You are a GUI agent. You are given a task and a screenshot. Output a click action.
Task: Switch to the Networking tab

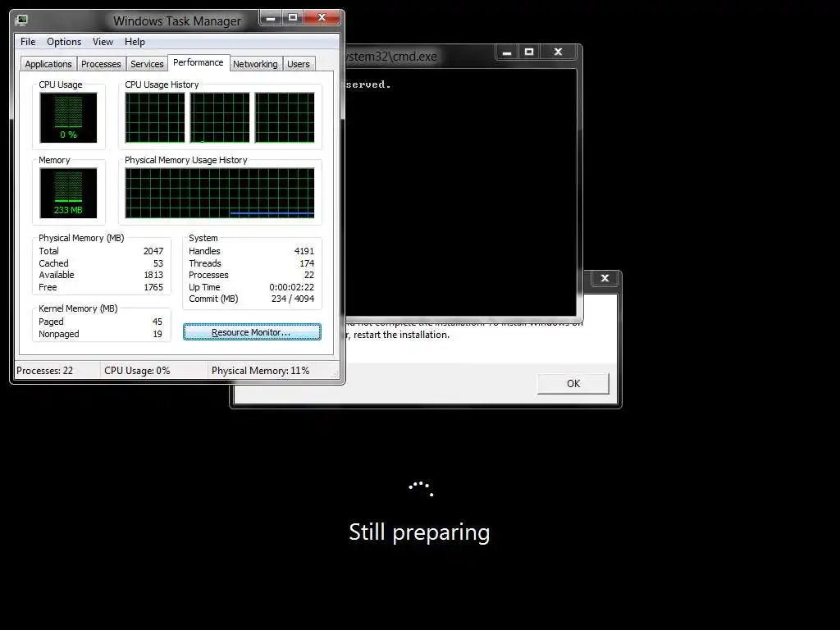(255, 64)
